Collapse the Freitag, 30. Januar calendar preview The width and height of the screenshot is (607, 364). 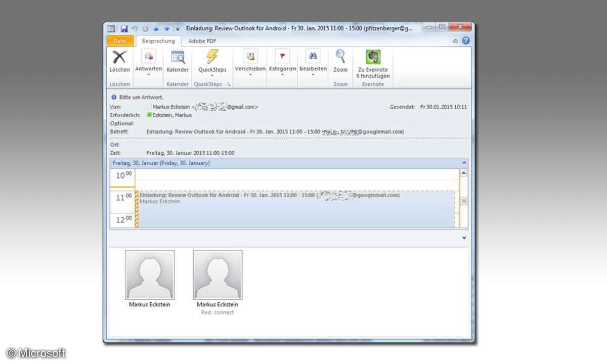pos(464,163)
